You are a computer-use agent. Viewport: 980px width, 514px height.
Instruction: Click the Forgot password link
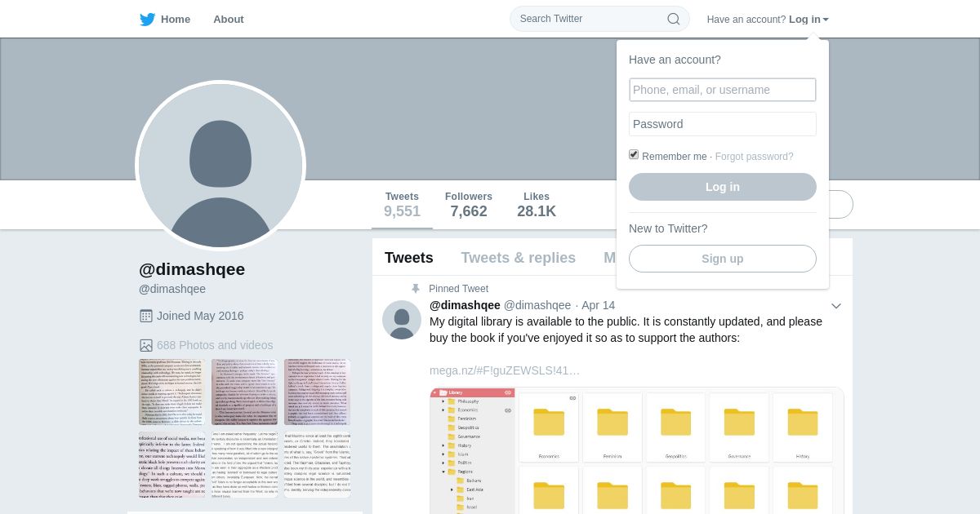tap(755, 157)
